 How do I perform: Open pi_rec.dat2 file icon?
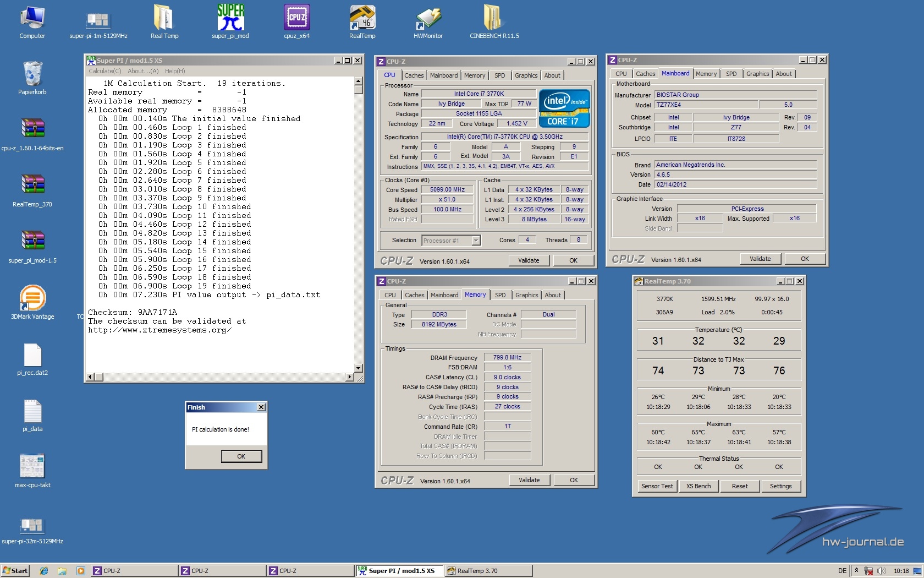(32, 359)
